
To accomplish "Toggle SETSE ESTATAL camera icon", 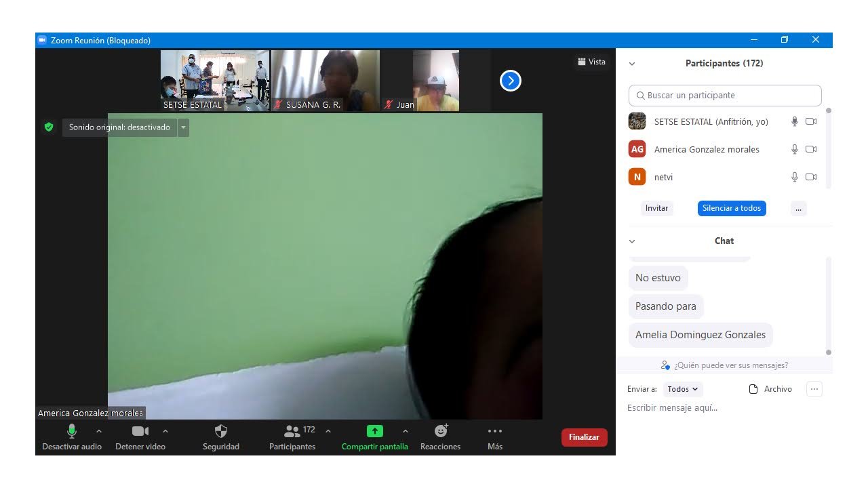I will 811,121.
